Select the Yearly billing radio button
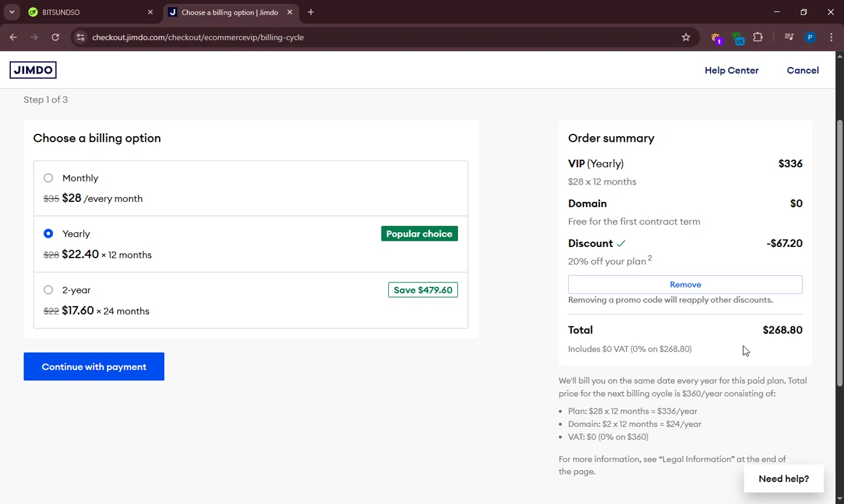844x504 pixels. pyautogui.click(x=48, y=233)
